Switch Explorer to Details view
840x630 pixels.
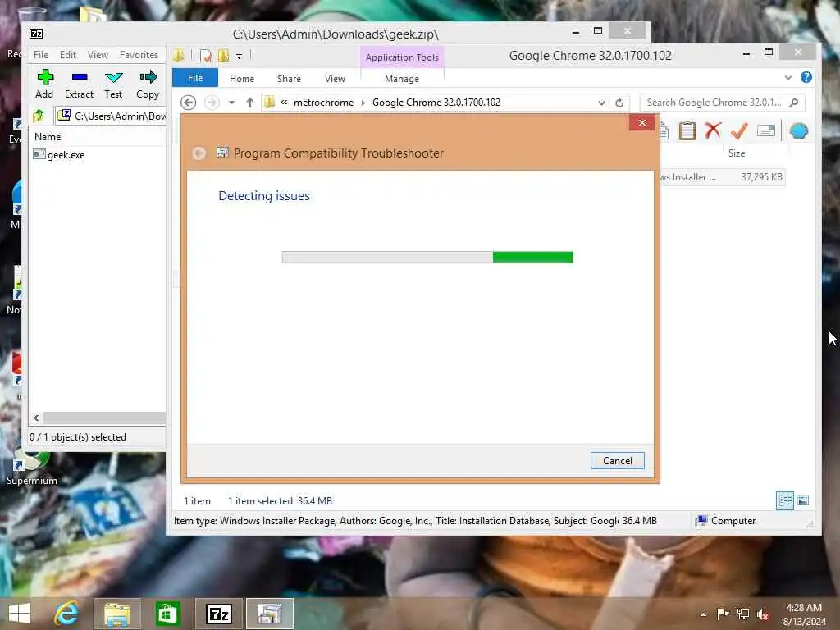(785, 501)
